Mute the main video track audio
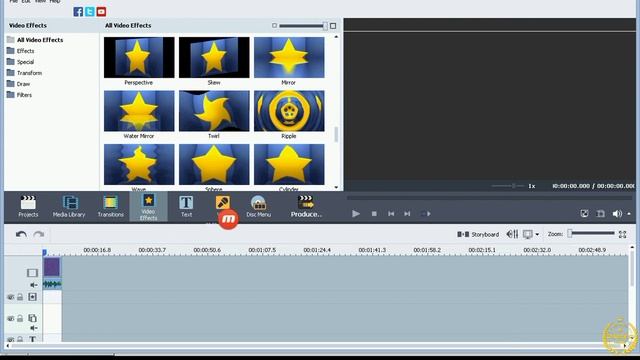The width and height of the screenshot is (640, 360). point(34,285)
